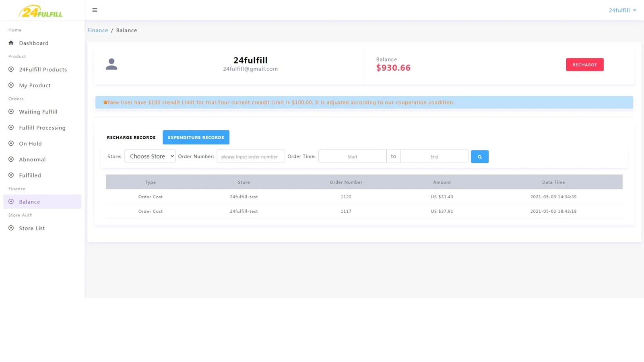The image size is (644, 362).
Task: Click the circle icon beside Fulfilled
Action: tap(11, 175)
